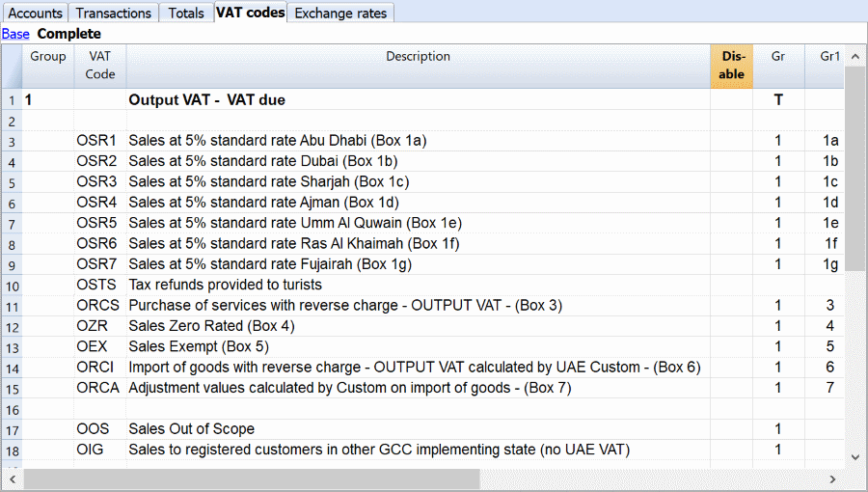Open the Transactions tab

click(x=114, y=13)
